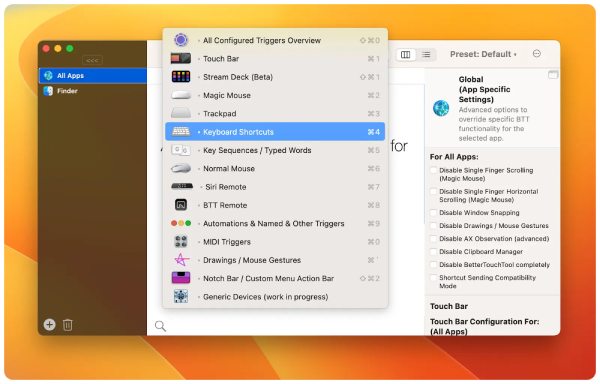The height and width of the screenshot is (384, 600).
Task: Toggle Shortcut Sending Compatibility Mode checkbox
Action: coord(434,278)
